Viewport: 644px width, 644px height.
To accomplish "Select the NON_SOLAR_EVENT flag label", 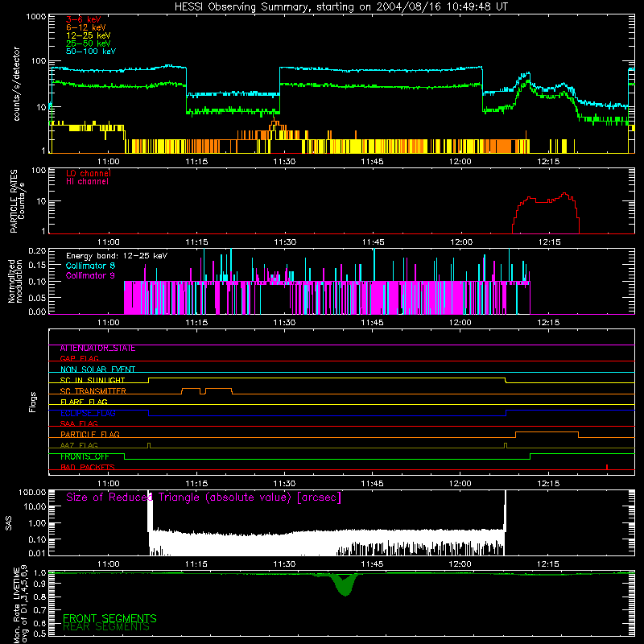I will (x=97, y=369).
